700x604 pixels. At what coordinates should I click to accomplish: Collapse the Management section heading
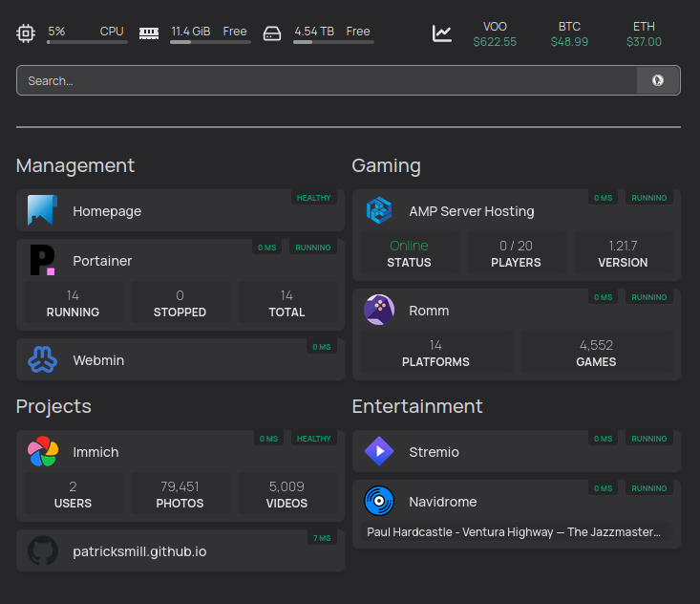pyautogui.click(x=75, y=165)
